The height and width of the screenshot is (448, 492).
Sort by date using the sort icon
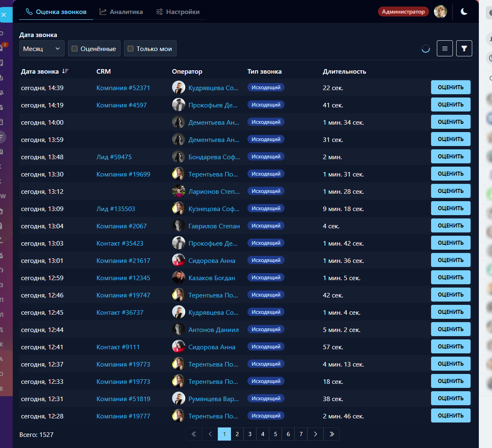pyautogui.click(x=65, y=72)
